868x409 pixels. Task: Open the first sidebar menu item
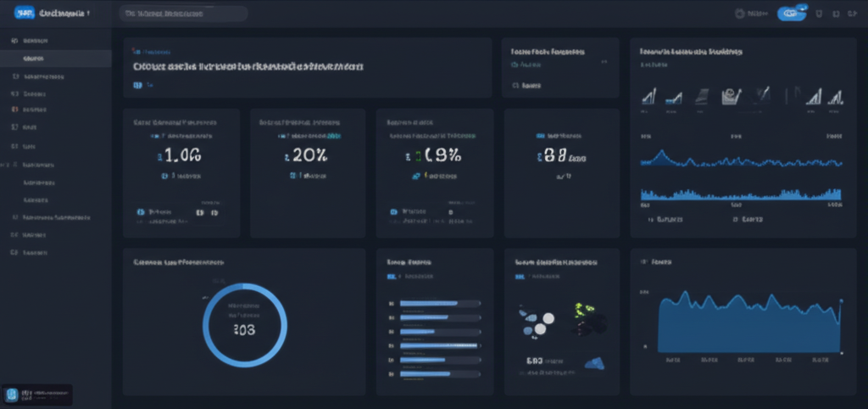[34, 41]
